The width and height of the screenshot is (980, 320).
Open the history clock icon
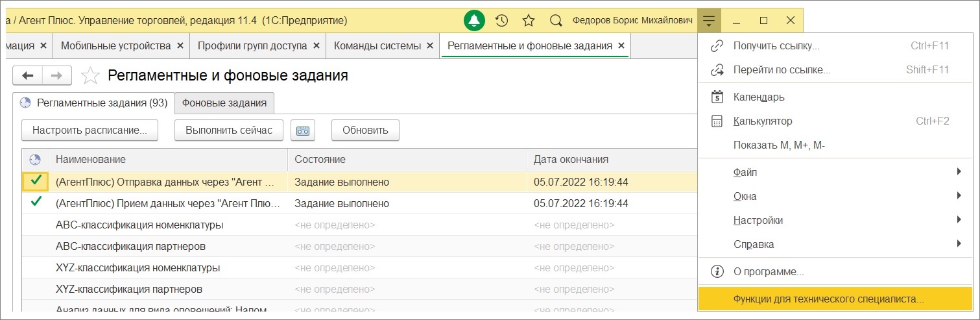coord(501,21)
